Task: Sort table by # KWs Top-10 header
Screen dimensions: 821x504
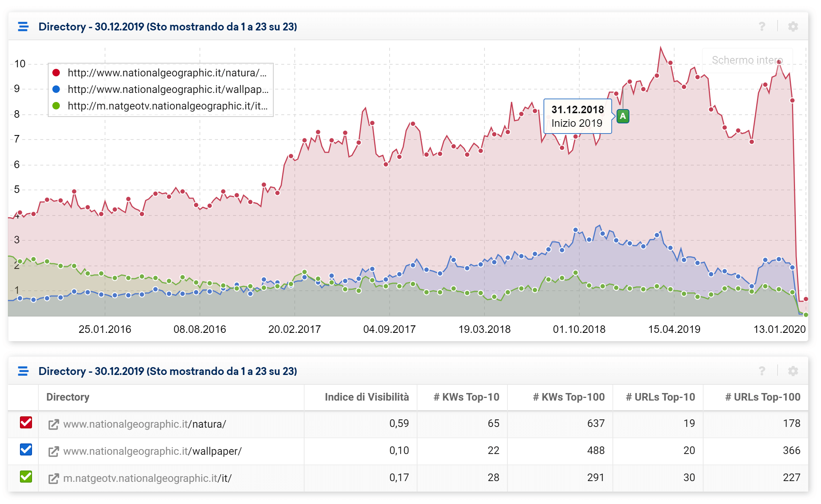Action: 466,397
